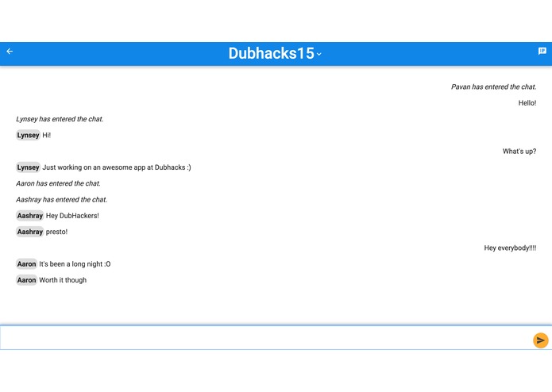Select the "Worth it though" message text

click(x=63, y=280)
